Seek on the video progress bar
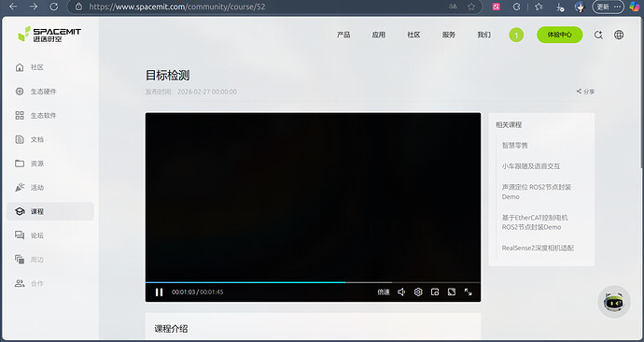644x342 pixels. coord(313,282)
